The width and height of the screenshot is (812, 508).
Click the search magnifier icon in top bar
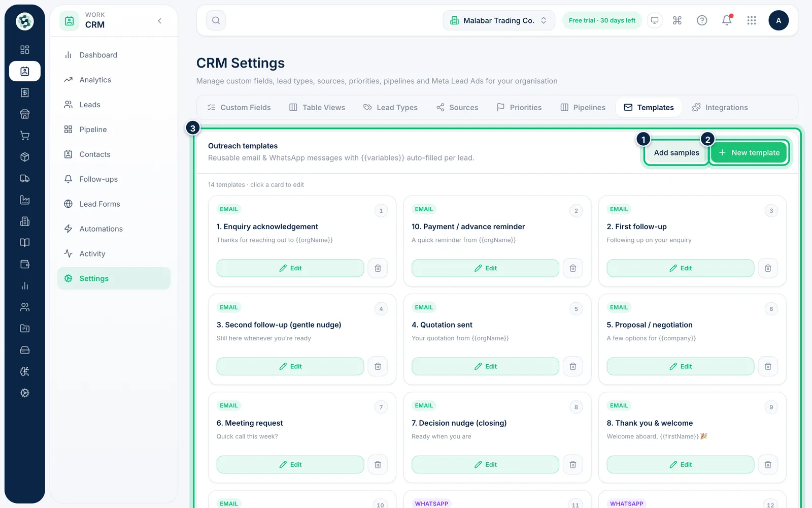(216, 20)
